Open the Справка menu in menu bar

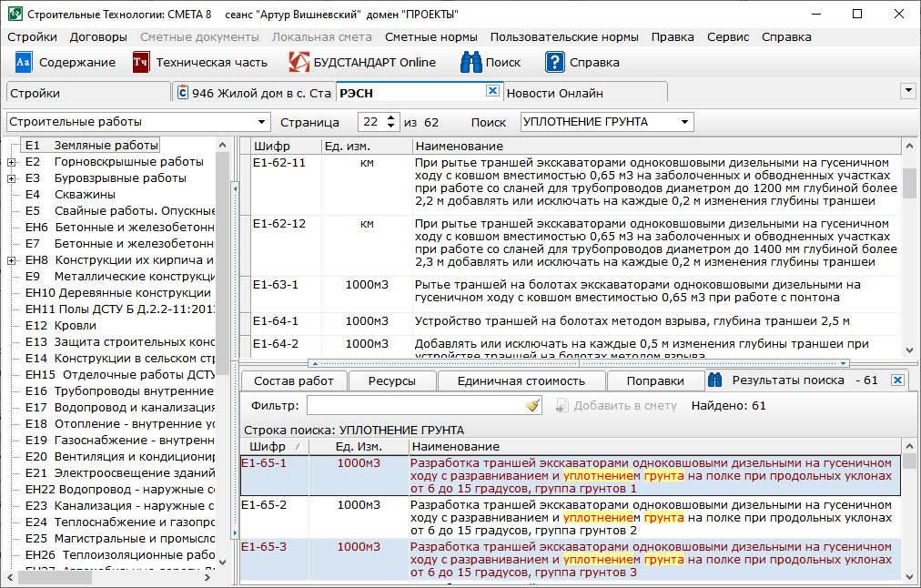coord(786,37)
